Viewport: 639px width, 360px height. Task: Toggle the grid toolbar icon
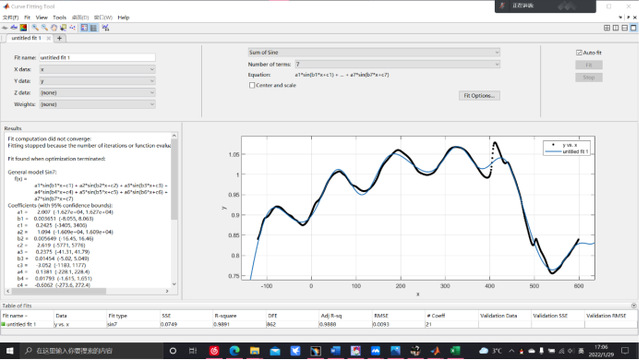coord(94,28)
